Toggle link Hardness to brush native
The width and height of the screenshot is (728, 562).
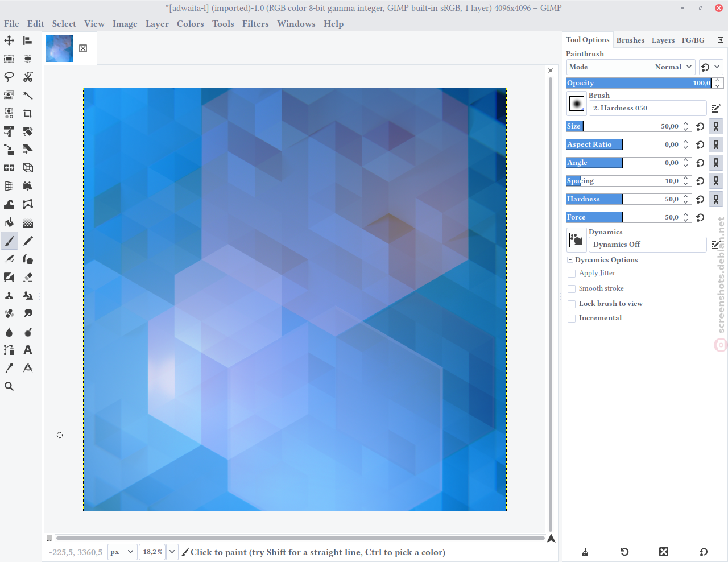click(x=716, y=199)
